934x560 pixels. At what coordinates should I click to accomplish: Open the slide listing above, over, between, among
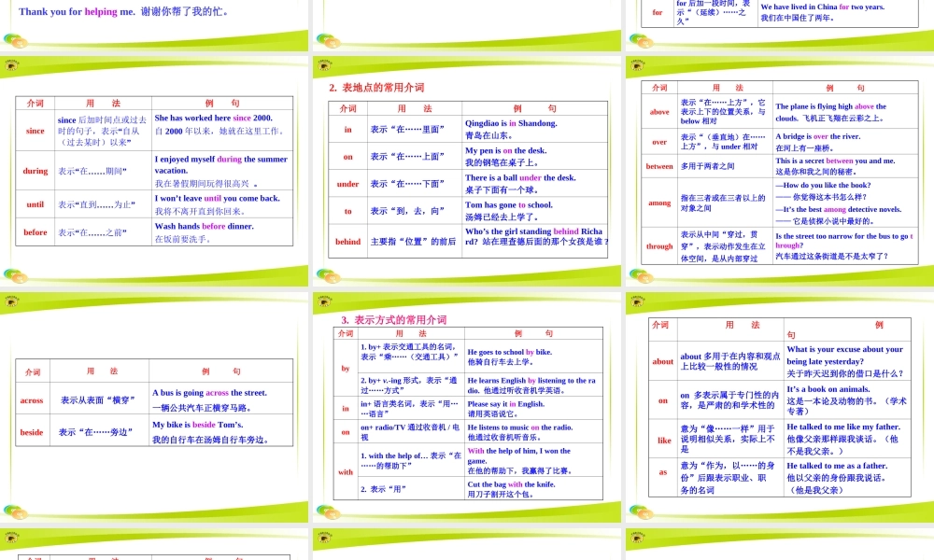click(x=780, y=171)
